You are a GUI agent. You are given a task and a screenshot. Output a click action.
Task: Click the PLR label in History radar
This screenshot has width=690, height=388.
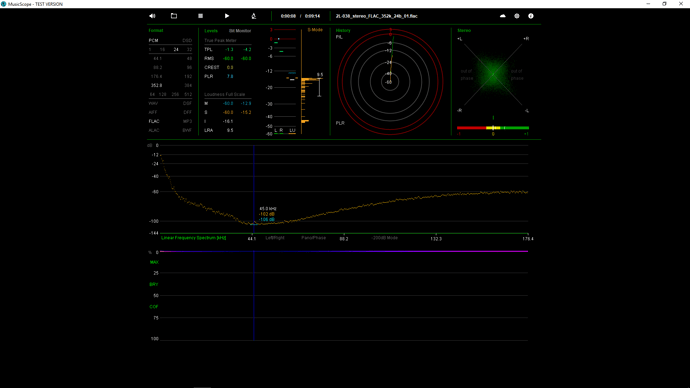point(340,123)
